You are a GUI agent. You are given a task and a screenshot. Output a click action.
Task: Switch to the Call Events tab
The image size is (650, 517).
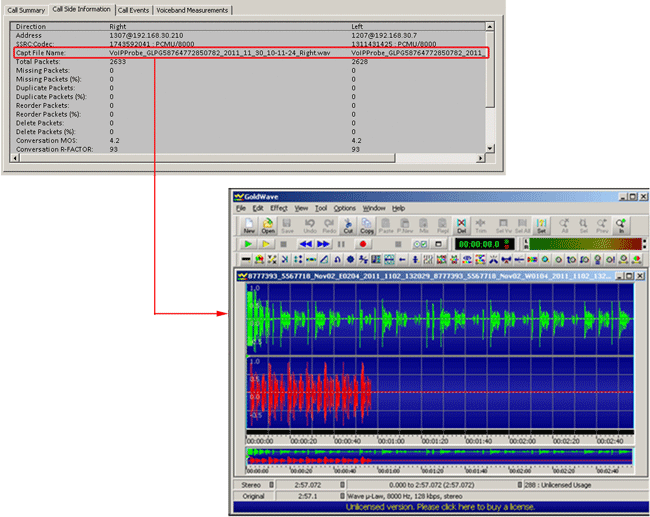pyautogui.click(x=133, y=10)
